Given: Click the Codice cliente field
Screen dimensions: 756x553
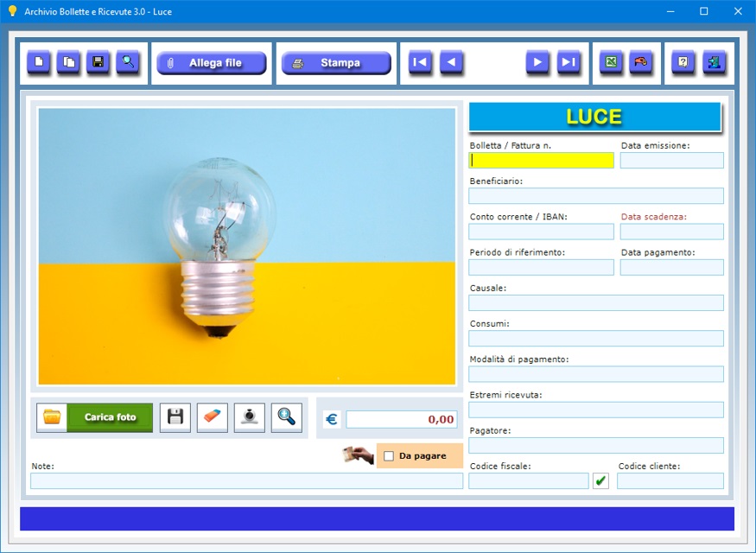Looking at the screenshot, I should pos(670,481).
